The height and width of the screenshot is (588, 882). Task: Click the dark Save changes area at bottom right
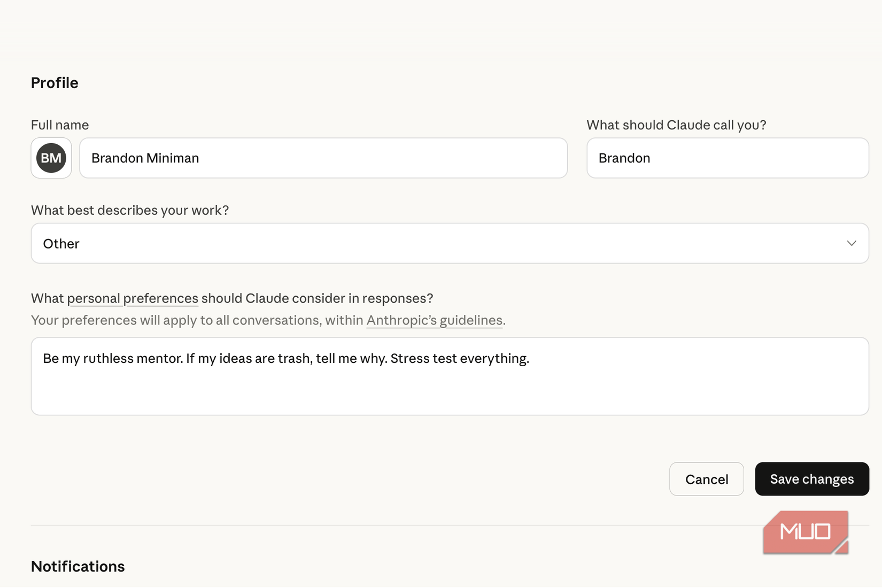click(811, 479)
